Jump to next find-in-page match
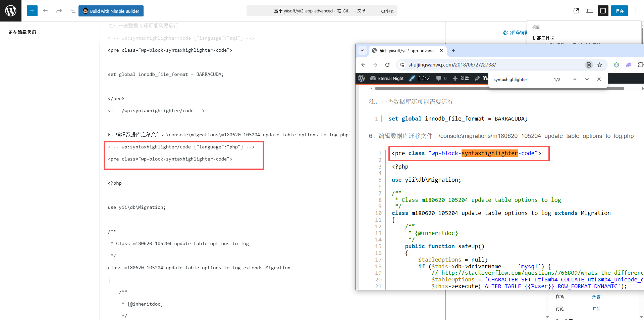 (x=587, y=79)
